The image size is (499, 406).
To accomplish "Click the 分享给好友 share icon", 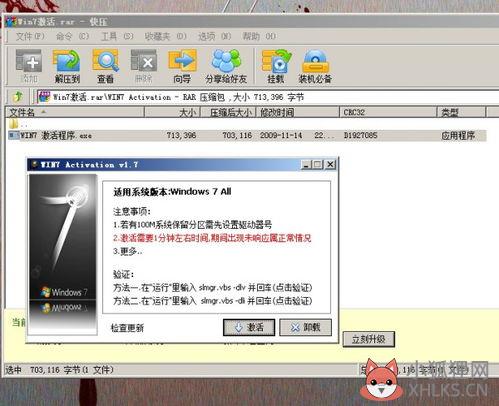I will point(226,66).
